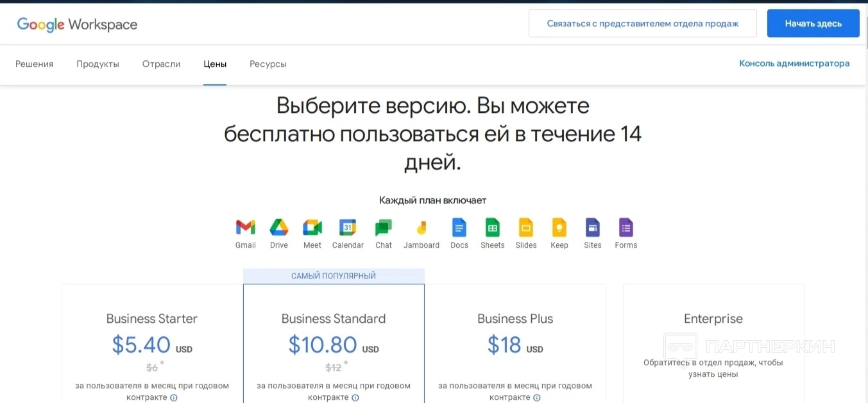Open the Google Workspace logo

click(77, 24)
